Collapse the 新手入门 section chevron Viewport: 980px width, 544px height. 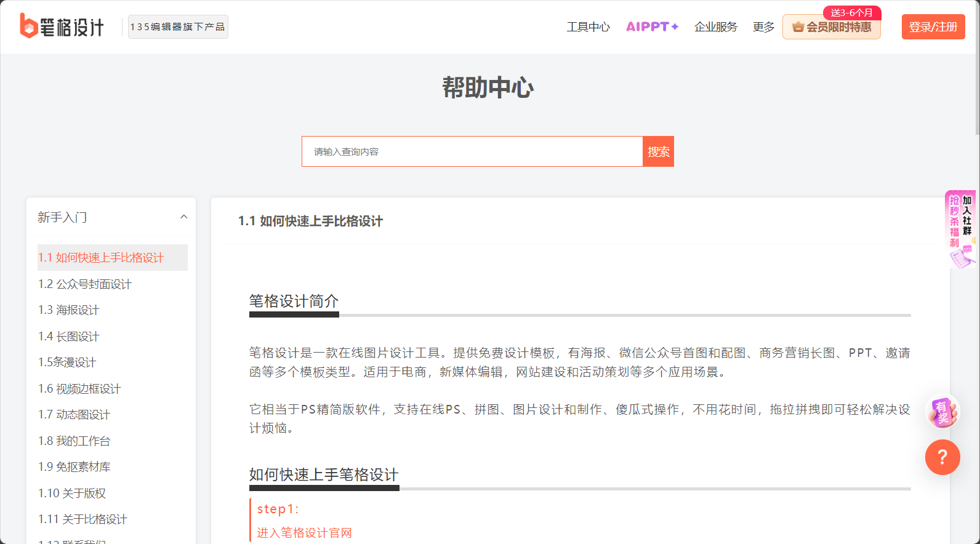click(x=183, y=217)
